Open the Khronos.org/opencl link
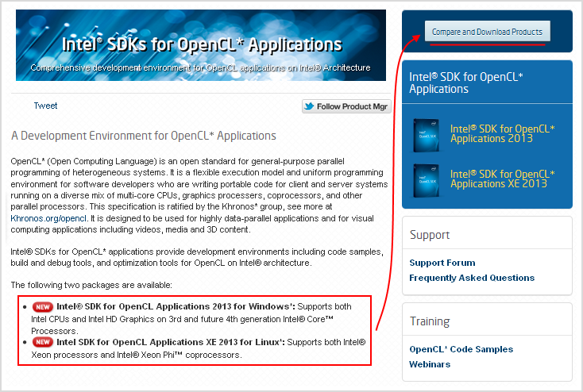The height and width of the screenshot is (392, 583). point(48,218)
